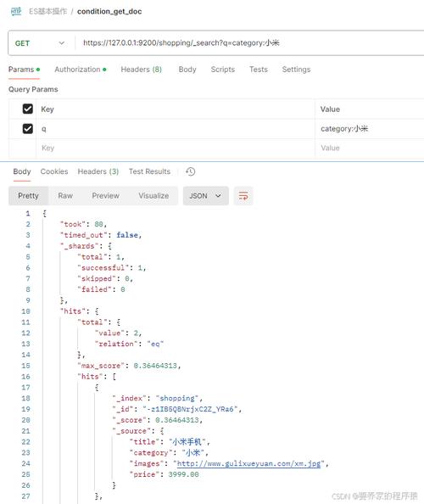
Task: Open the response Headers (3) tab
Action: pos(98,171)
